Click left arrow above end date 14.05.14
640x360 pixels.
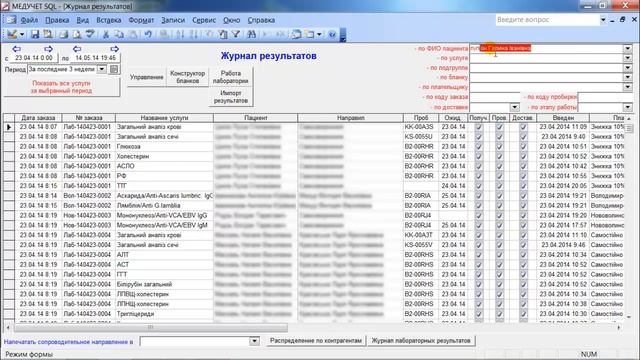[x=77, y=49]
